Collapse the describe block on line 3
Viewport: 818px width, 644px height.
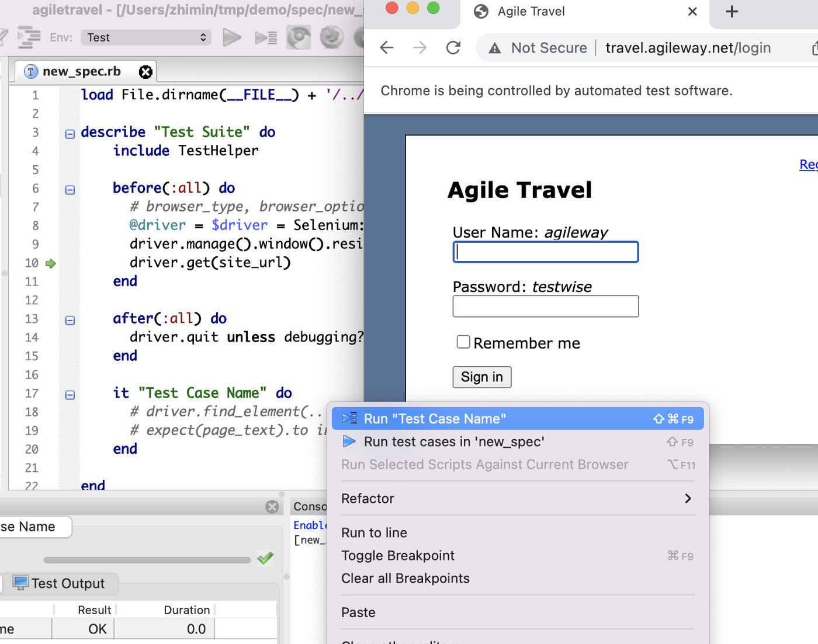click(70, 134)
